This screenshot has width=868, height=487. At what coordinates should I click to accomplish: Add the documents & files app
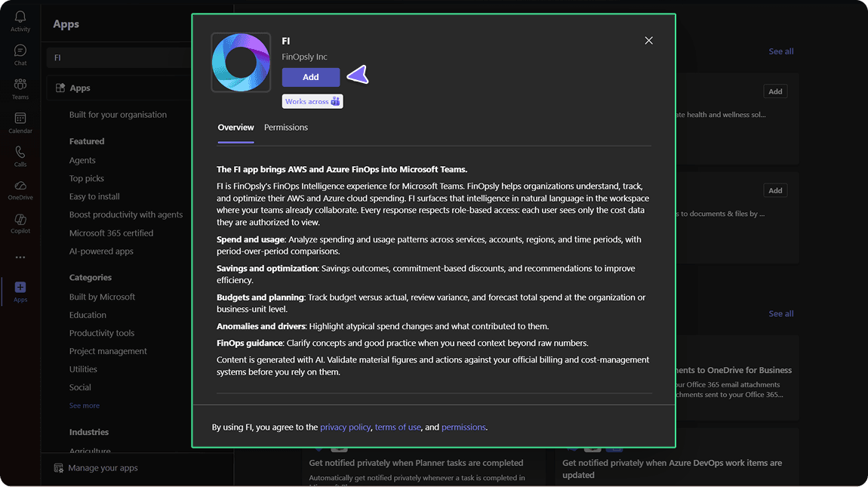point(775,190)
